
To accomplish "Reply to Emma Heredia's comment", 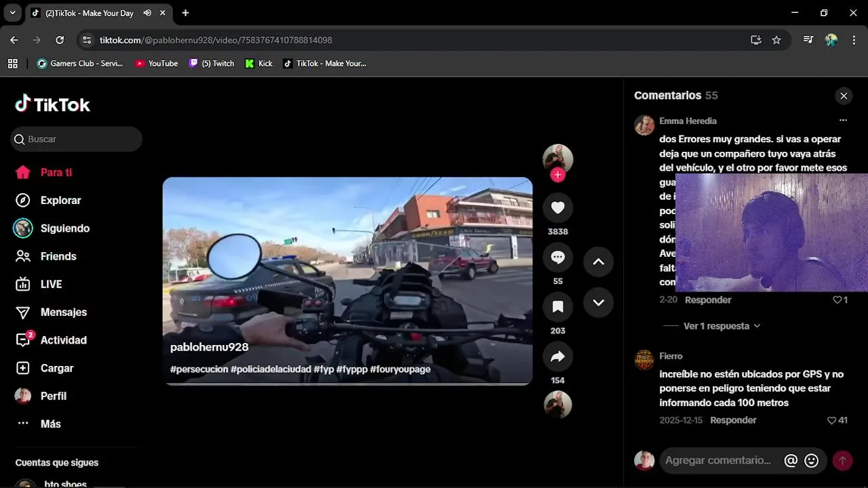I will [708, 300].
